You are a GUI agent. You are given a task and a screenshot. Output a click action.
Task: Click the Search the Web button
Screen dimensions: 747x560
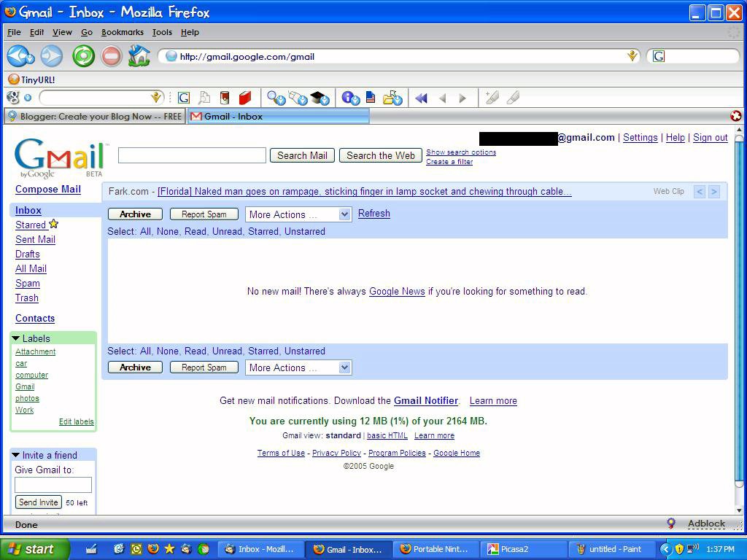(381, 156)
